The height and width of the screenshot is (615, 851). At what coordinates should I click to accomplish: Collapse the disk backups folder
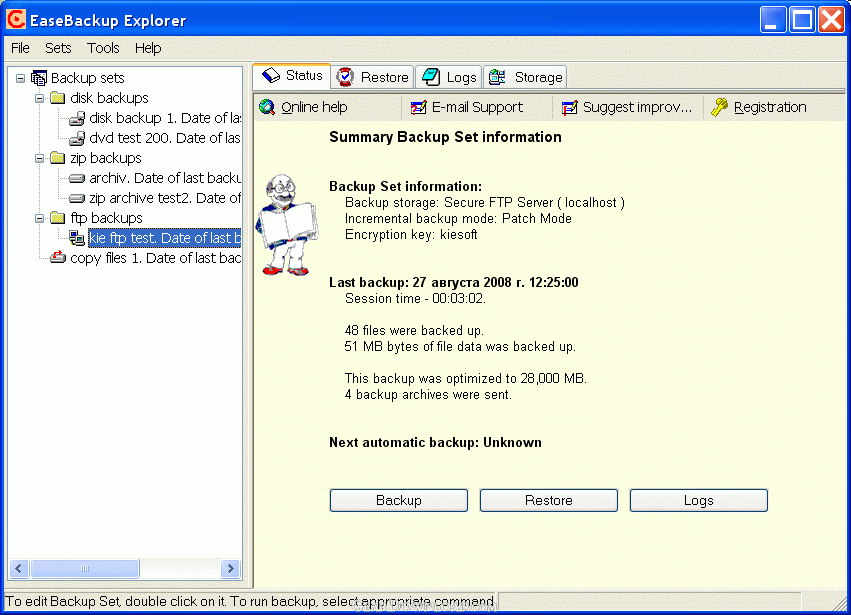(x=40, y=98)
